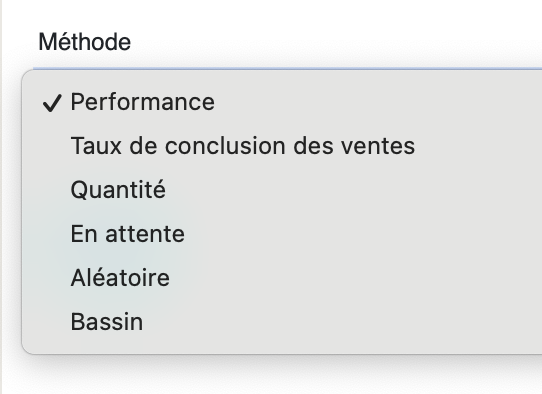Click the Méthode field label
Viewport: 542px width, 394px height.
85,42
